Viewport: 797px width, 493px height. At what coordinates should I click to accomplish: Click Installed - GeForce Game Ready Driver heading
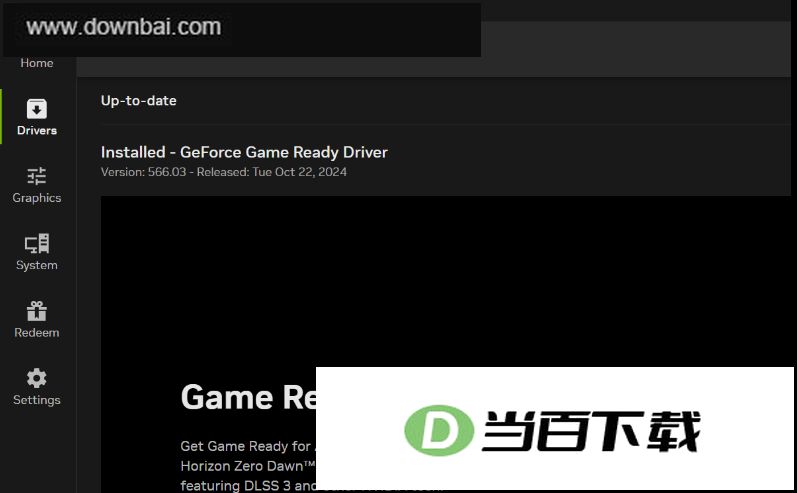[244, 152]
